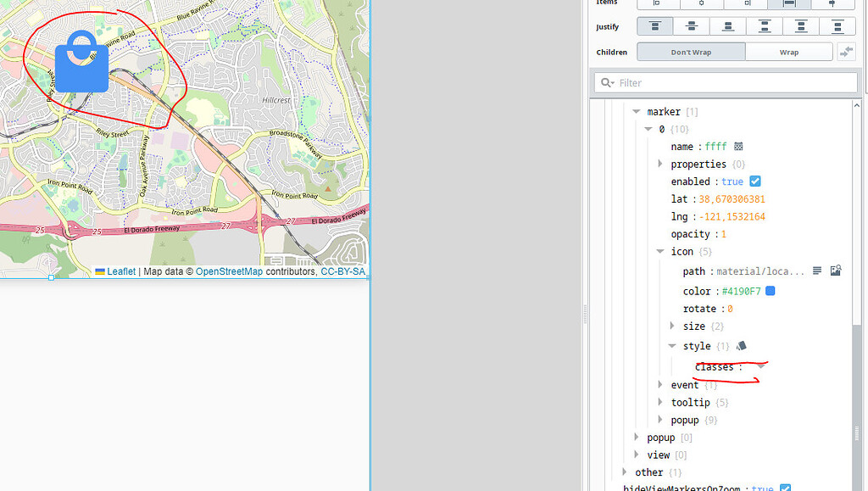This screenshot has width=868, height=491.
Task: Expand the properties node
Action: (660, 164)
